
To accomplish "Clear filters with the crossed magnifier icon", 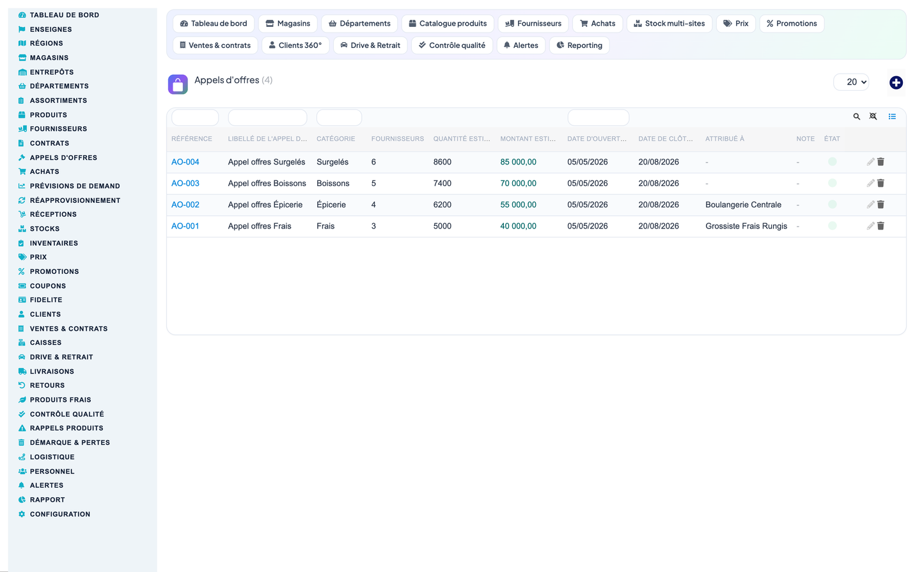I will click(x=873, y=116).
